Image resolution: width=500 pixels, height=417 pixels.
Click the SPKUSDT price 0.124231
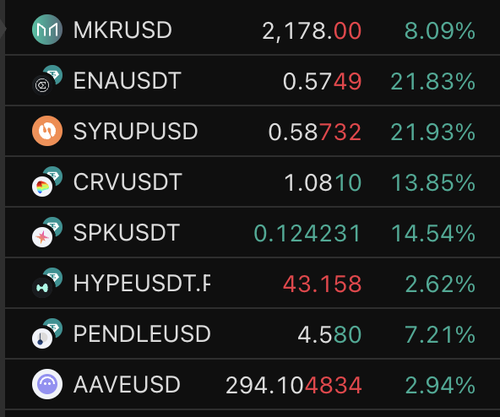pyautogui.click(x=307, y=233)
